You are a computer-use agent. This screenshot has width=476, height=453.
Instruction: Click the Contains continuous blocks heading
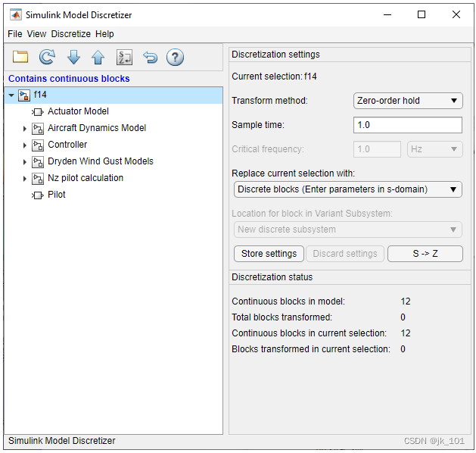[x=69, y=79]
